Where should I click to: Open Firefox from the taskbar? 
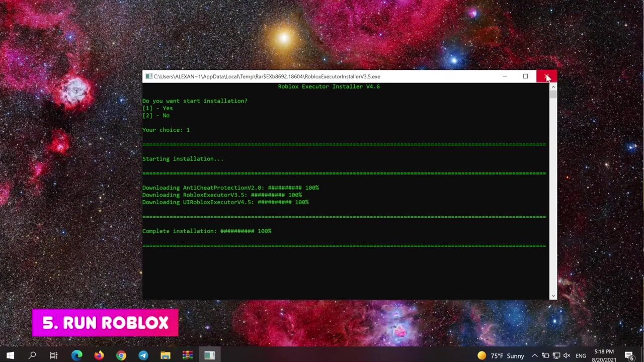99,355
